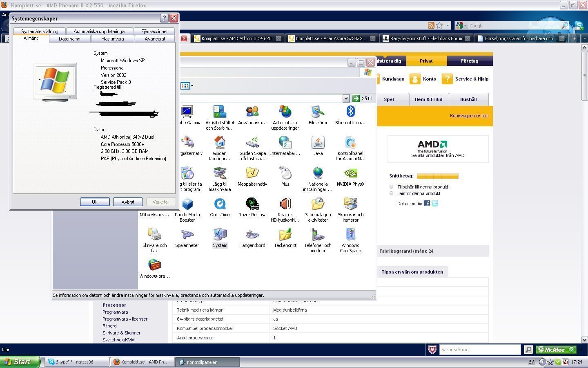Viewport: 588px width, 368px height.
Task: Open Bluetooth-enheter icon
Action: (350, 115)
